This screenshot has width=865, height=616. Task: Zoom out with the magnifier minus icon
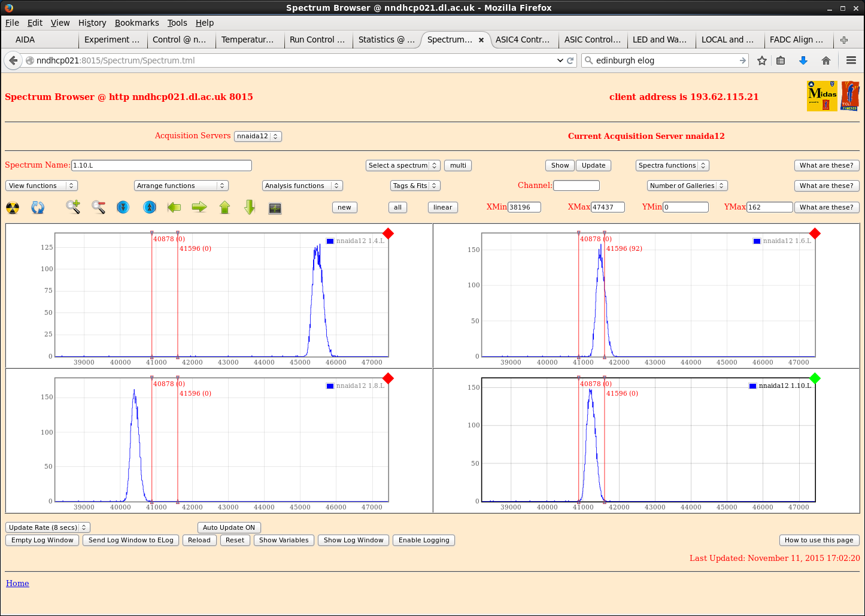(99, 207)
